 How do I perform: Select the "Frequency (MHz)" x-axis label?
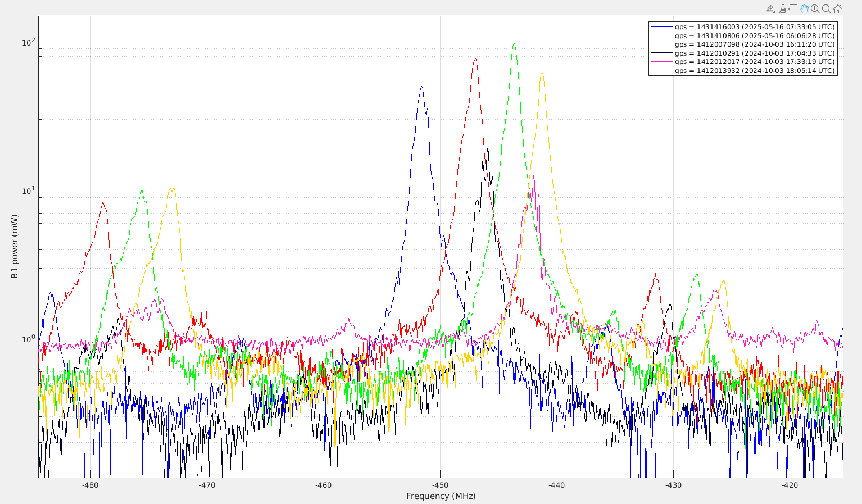[x=441, y=496]
